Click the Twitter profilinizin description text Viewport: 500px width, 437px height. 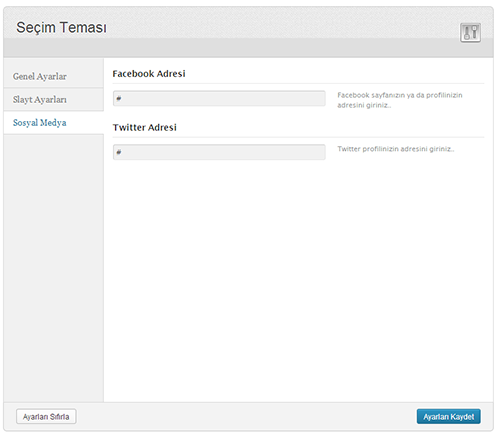tap(396, 149)
